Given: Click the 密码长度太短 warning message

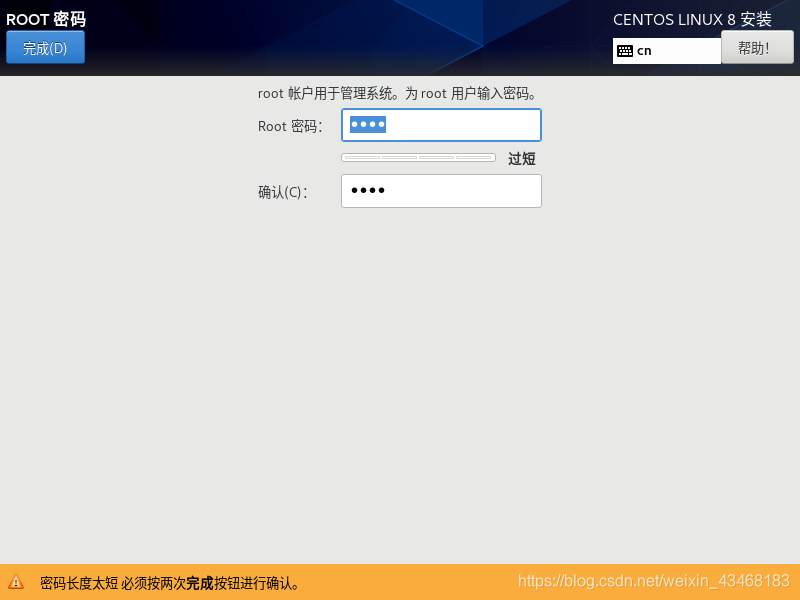Looking at the screenshot, I should pos(169,583).
